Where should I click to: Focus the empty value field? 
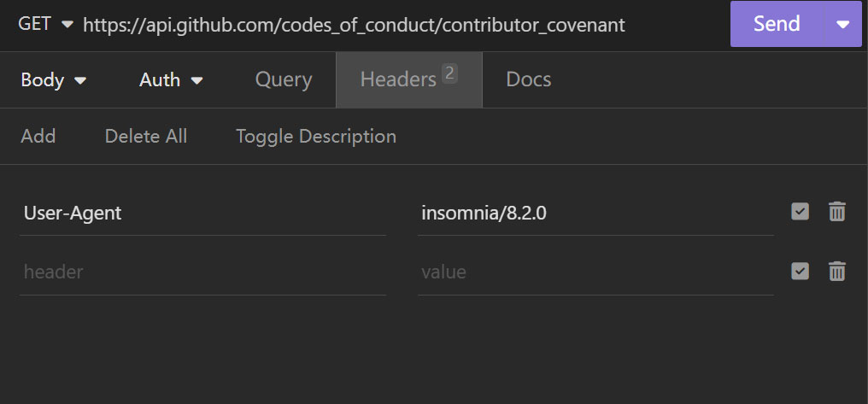click(x=595, y=272)
